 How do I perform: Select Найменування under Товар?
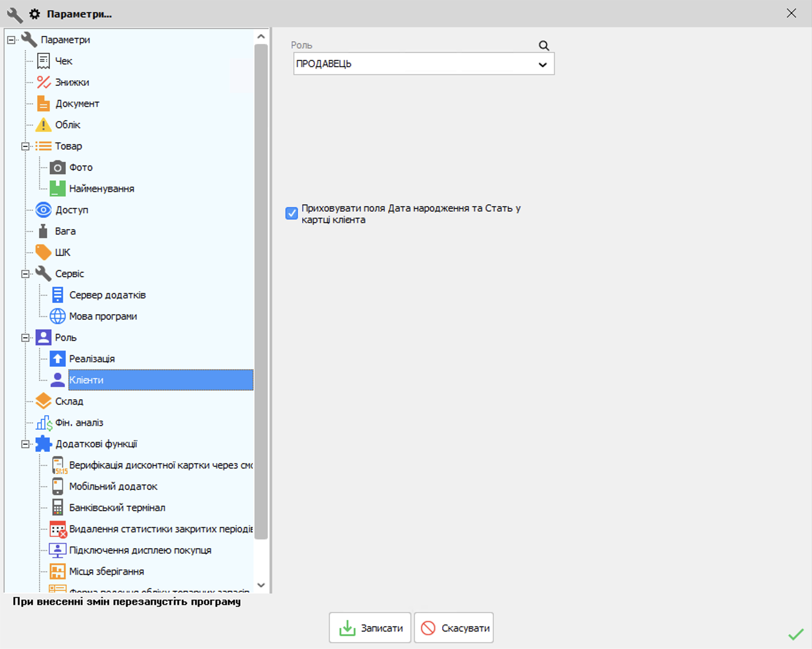tap(101, 189)
